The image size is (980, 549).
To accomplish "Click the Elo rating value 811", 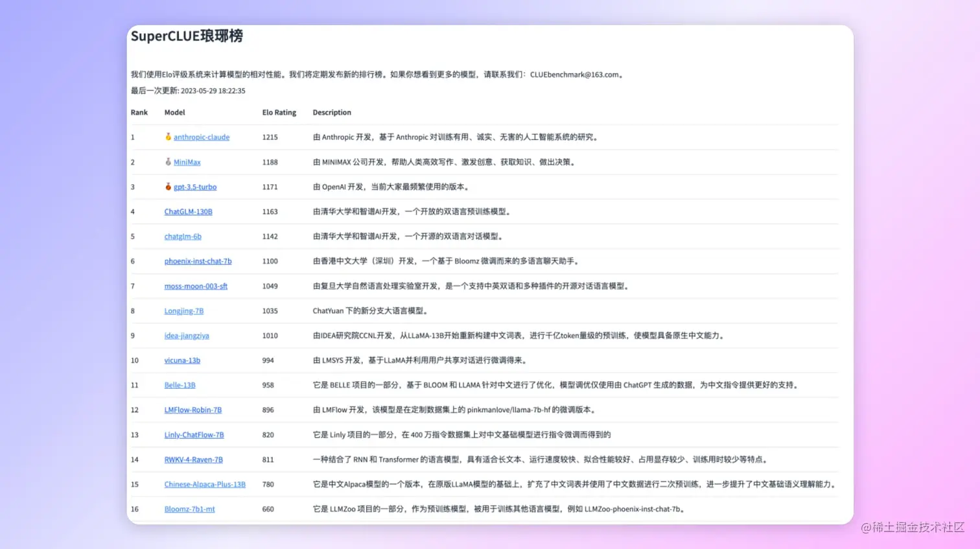I will point(268,460).
